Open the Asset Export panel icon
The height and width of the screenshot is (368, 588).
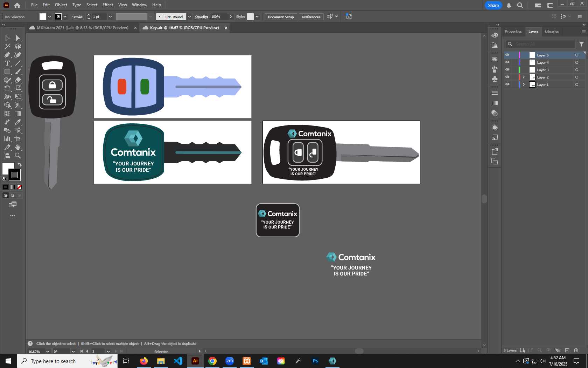tap(495, 151)
